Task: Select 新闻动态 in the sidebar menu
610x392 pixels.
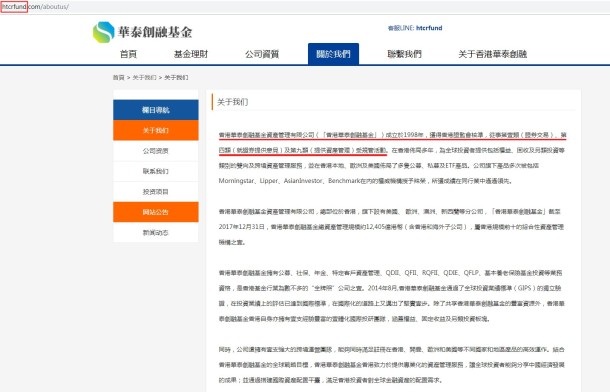Action: pos(156,233)
